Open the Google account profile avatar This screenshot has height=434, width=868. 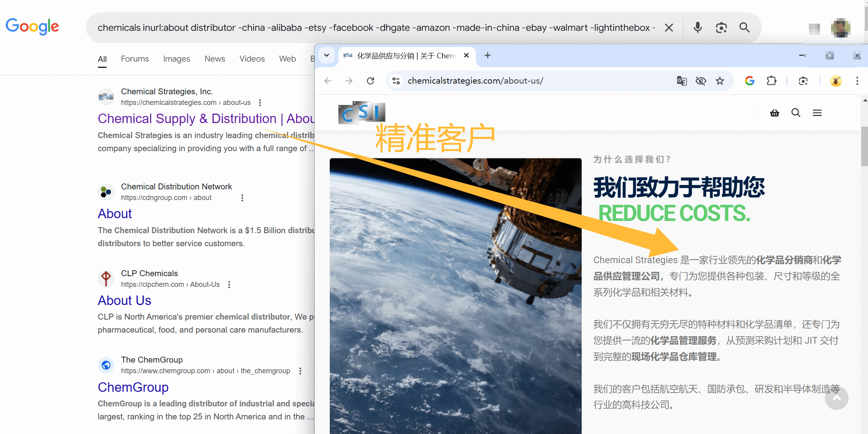pyautogui.click(x=840, y=28)
